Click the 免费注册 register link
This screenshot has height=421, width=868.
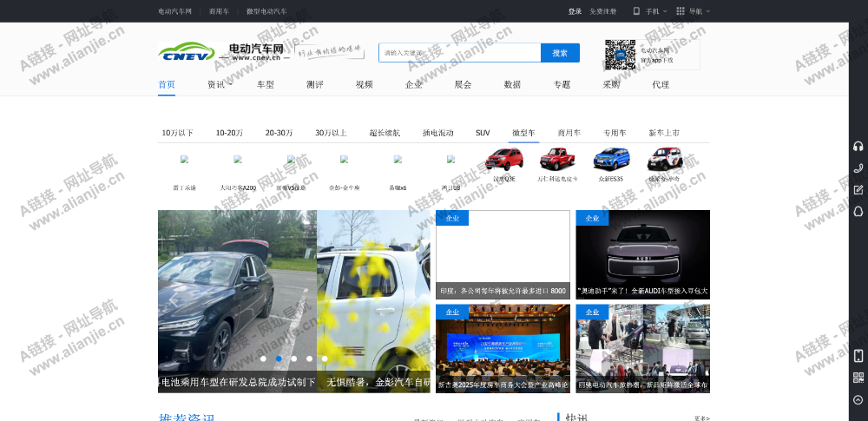[x=603, y=11]
